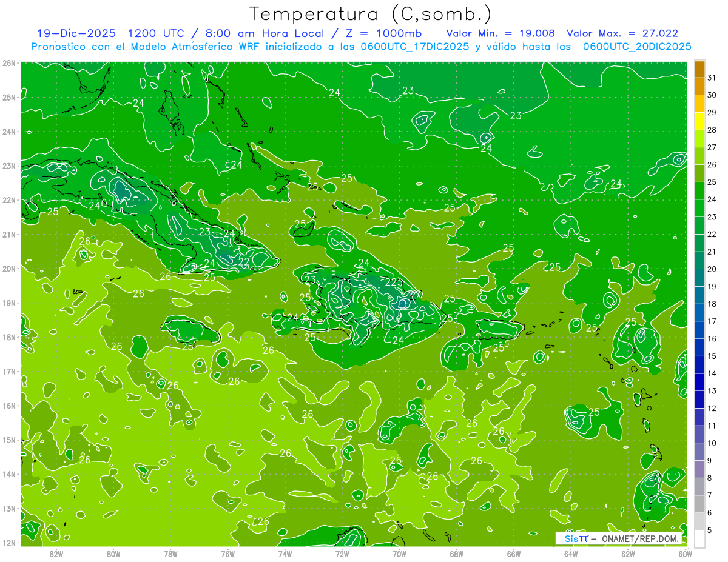The width and height of the screenshot is (728, 562).
Task: Click the dark orange swatch above 31
Action: tap(699, 69)
